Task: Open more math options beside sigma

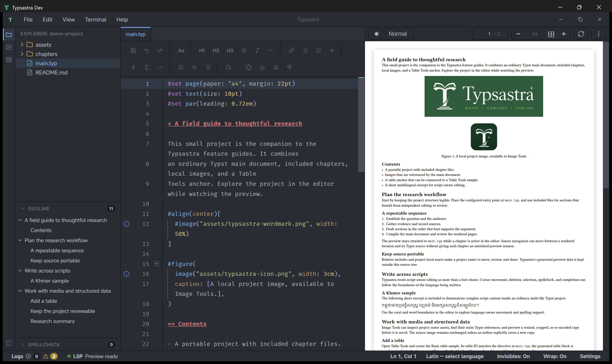Action: [160, 67]
